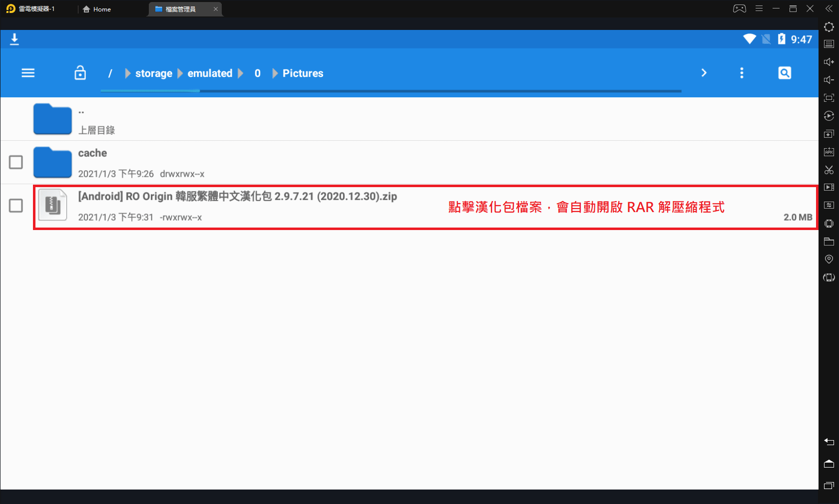Open the three-dot overflow menu

click(x=742, y=73)
